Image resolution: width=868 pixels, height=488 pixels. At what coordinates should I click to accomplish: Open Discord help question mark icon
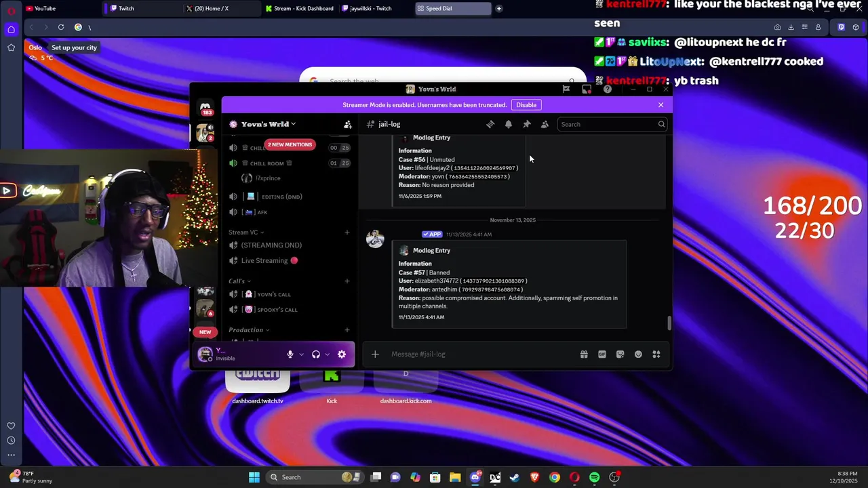pos(608,89)
